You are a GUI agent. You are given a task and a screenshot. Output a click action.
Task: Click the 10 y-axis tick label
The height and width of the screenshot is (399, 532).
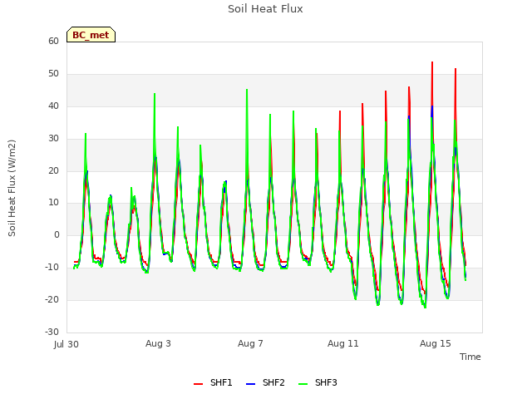pyautogui.click(x=53, y=203)
